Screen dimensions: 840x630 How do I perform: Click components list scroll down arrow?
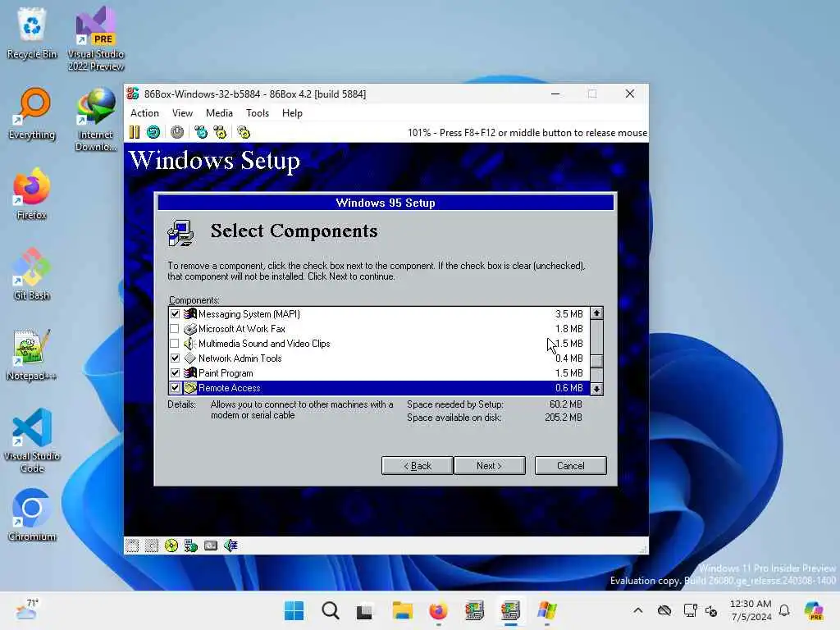click(x=596, y=389)
